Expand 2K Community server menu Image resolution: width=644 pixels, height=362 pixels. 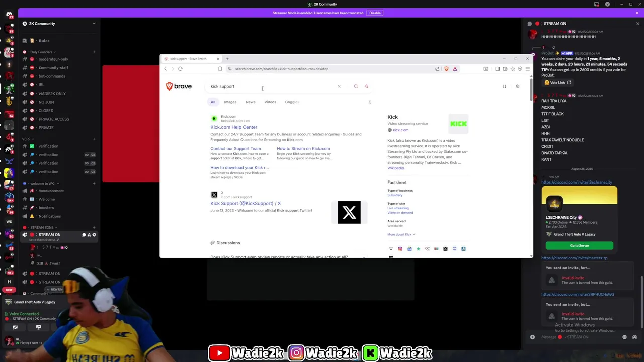[94, 24]
